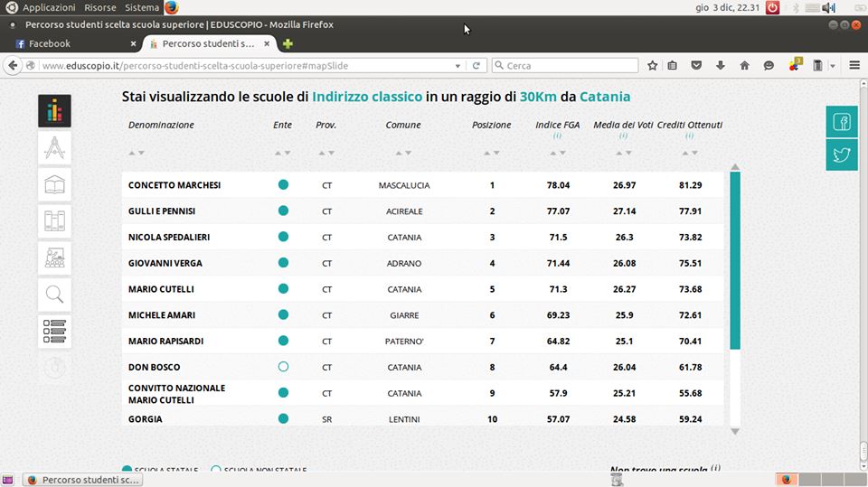Open the GULLI E PENNISI school row
This screenshot has width=868, height=487.
coord(422,211)
